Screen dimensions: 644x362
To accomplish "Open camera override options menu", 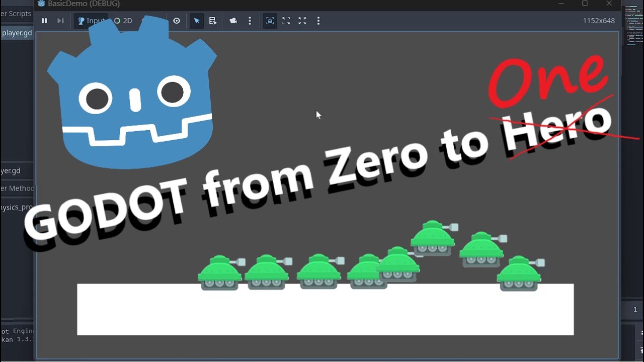I will point(250,21).
